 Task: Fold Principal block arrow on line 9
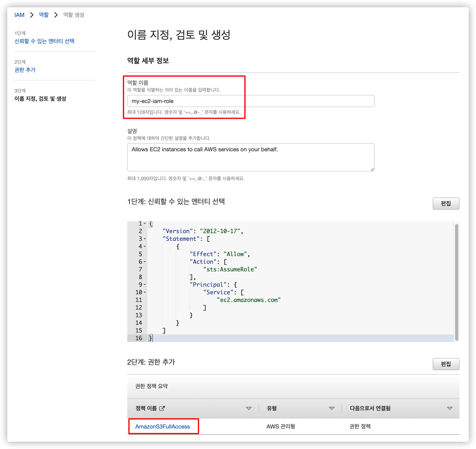[x=145, y=285]
